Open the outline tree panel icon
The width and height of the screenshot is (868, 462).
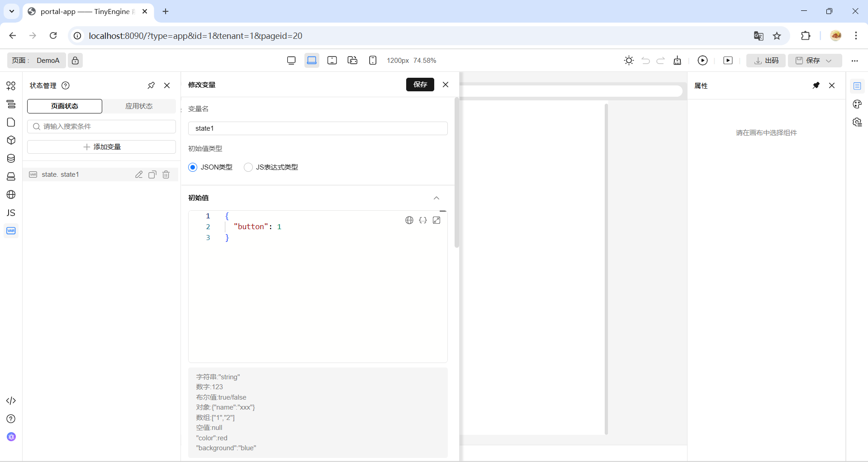pos(11,104)
